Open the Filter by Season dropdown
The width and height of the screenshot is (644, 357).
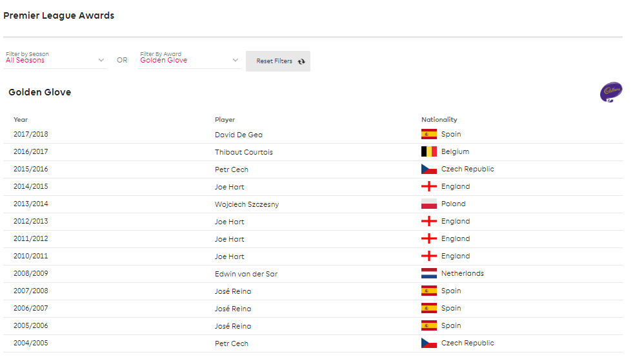click(x=55, y=60)
